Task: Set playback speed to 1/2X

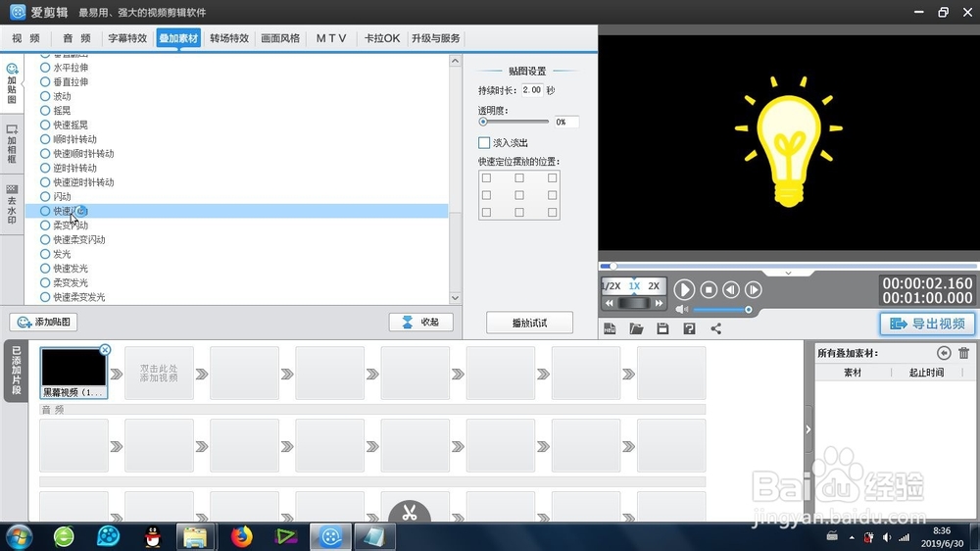Action: 612,286
